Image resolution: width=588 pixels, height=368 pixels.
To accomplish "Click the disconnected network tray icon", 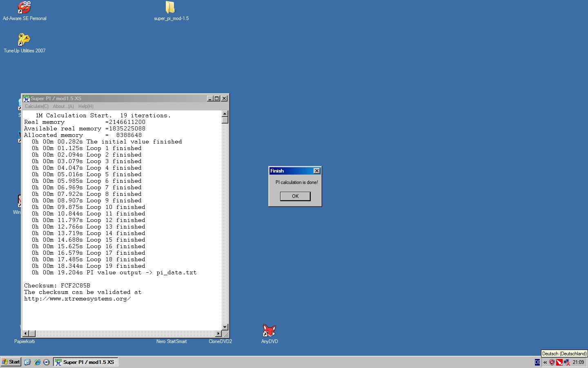I will [567, 362].
